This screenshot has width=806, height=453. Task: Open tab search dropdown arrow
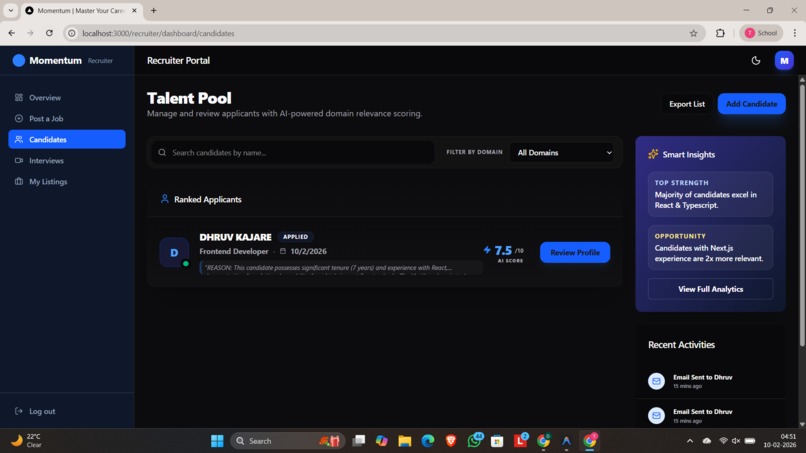click(11, 10)
